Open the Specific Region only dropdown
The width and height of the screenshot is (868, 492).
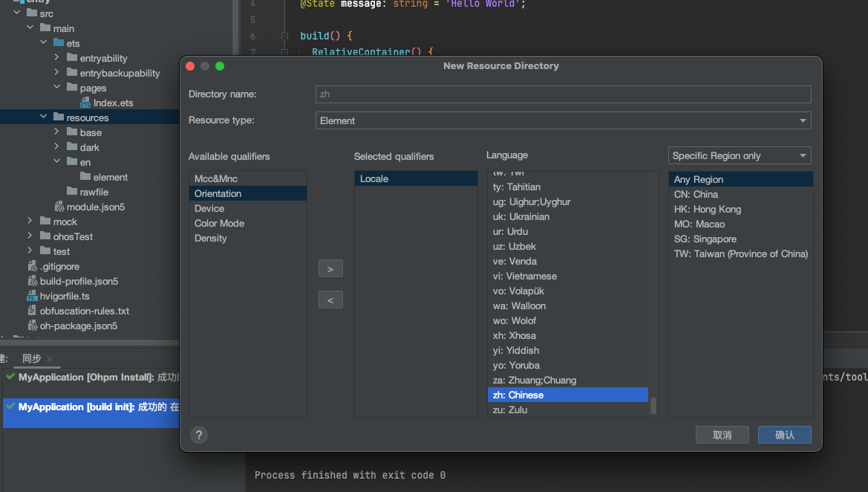[740, 155]
